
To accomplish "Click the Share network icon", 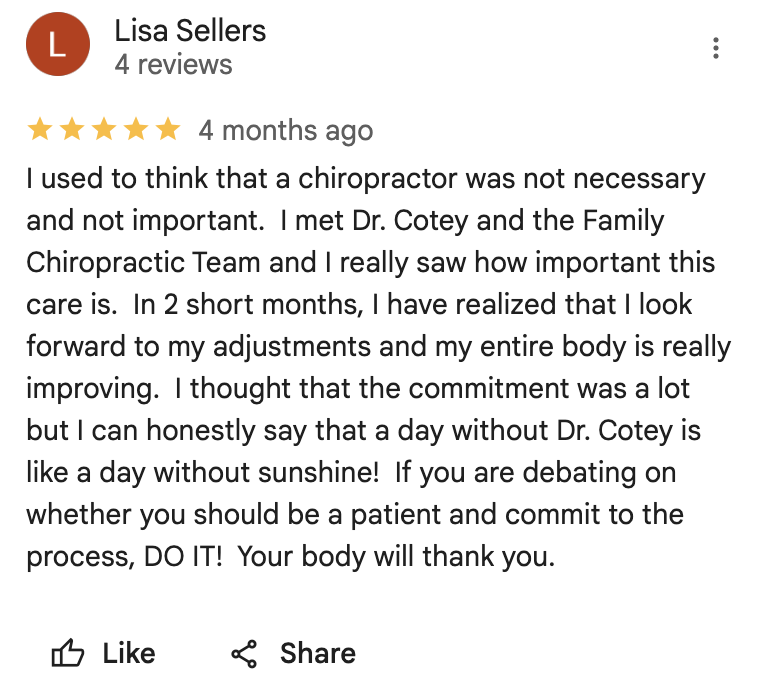I will (244, 654).
